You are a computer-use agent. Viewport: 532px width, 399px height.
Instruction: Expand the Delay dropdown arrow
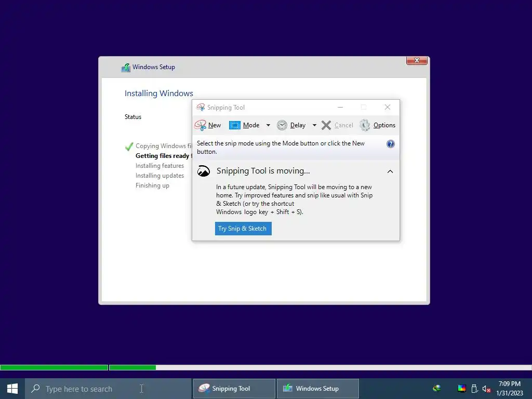[x=314, y=125]
